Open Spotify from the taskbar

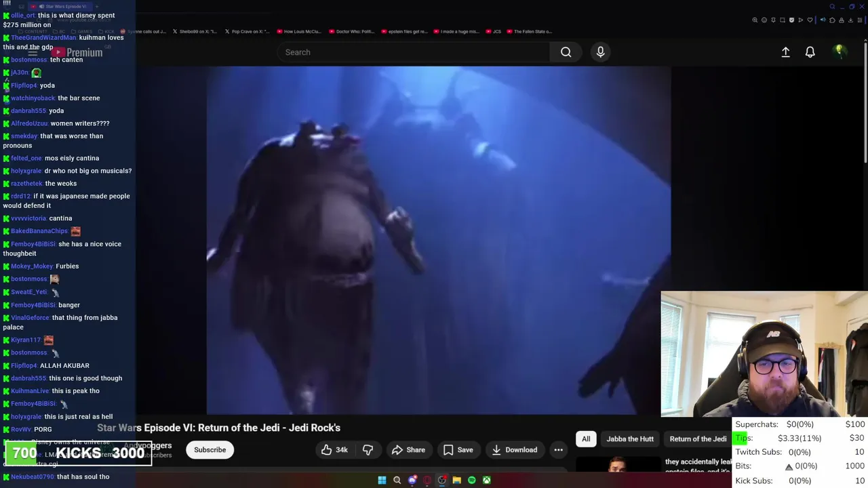(x=471, y=481)
